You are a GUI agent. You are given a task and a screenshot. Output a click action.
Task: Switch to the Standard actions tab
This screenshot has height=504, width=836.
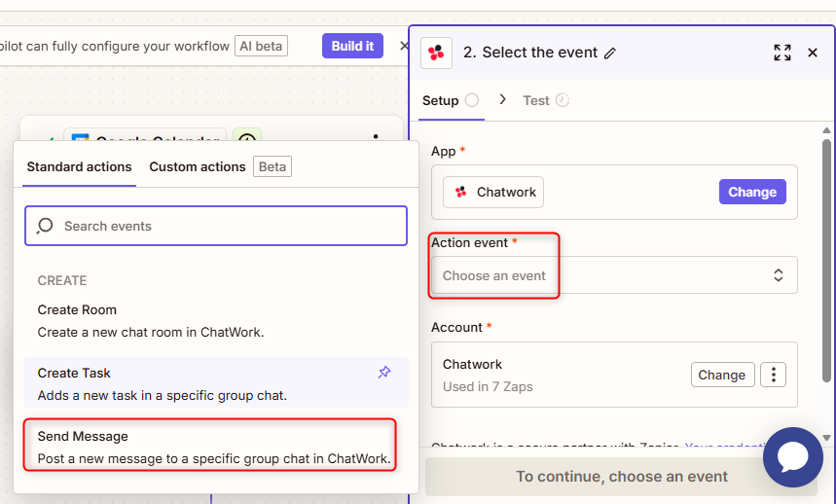pyautogui.click(x=79, y=167)
